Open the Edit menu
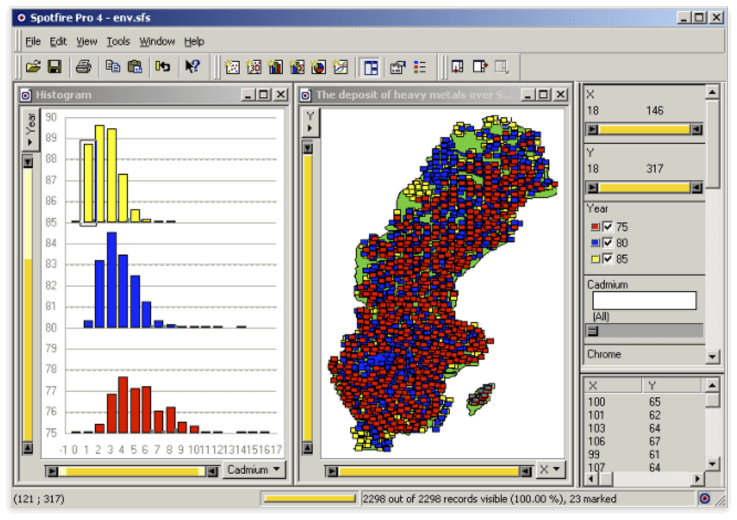The width and height of the screenshot is (737, 520). (x=58, y=41)
